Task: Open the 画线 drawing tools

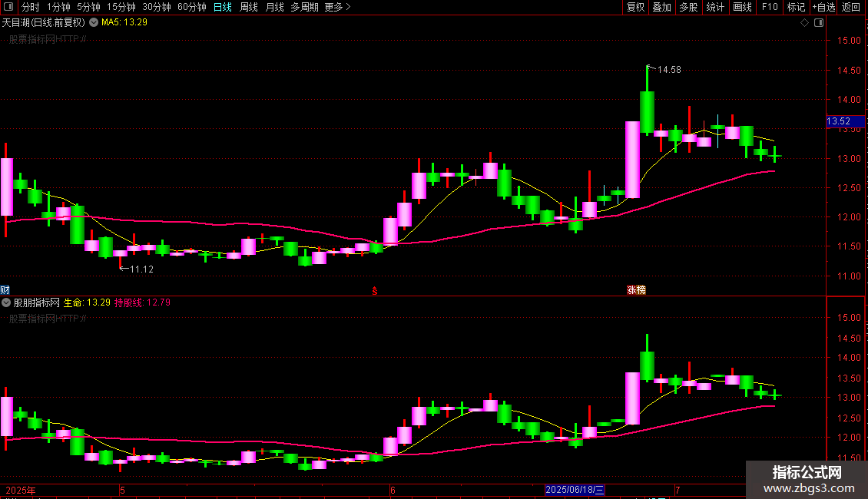Action: (x=742, y=7)
